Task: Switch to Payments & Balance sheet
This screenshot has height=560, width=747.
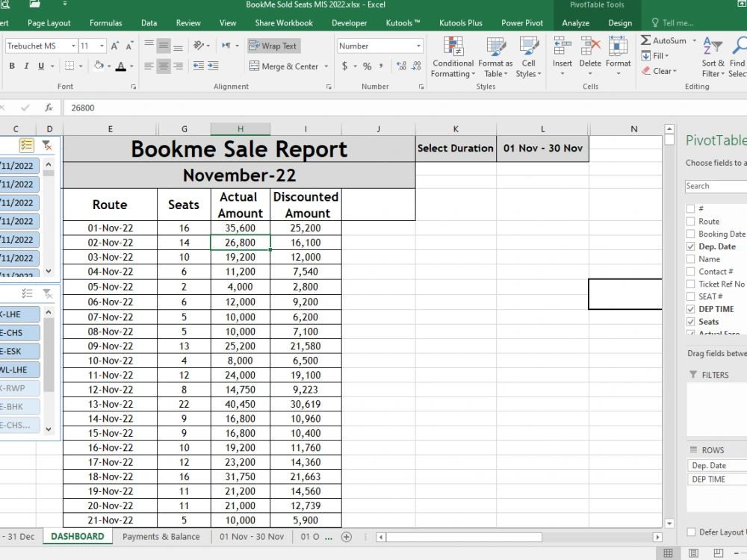Action: coord(161,537)
